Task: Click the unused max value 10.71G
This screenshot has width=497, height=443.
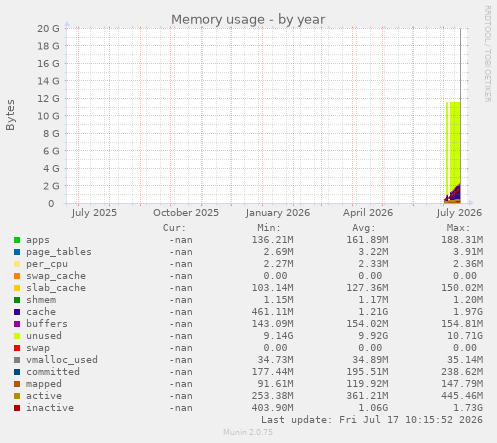Action: click(465, 336)
